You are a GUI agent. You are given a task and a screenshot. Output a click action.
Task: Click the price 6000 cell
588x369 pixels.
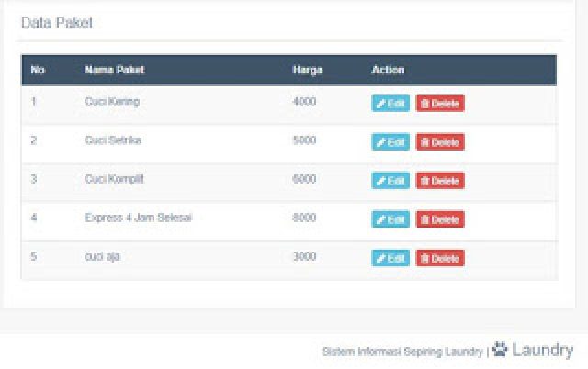304,179
